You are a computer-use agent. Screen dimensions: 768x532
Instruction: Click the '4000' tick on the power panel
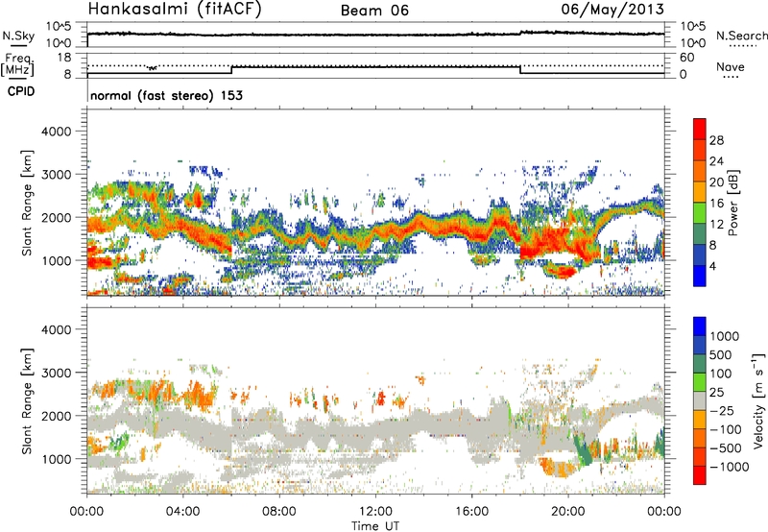coord(56,132)
